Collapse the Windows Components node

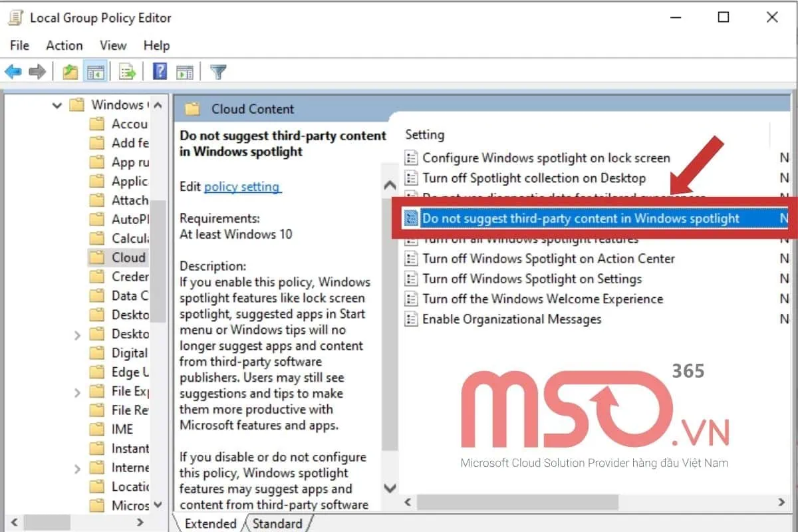point(58,105)
